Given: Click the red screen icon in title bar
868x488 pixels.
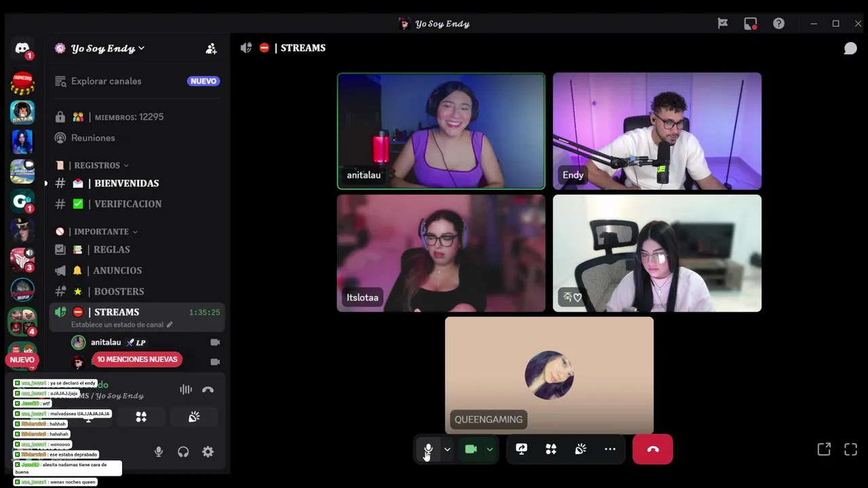Looking at the screenshot, I should tap(751, 24).
